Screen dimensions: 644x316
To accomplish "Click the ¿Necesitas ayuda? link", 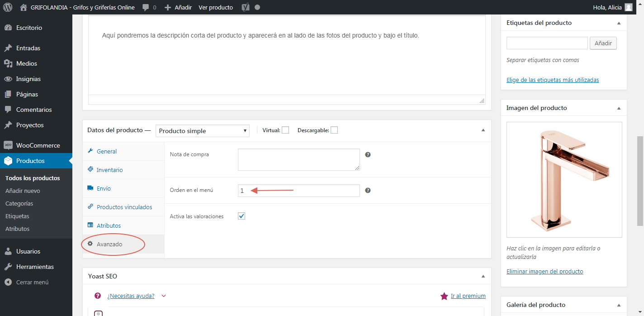I will click(x=131, y=296).
